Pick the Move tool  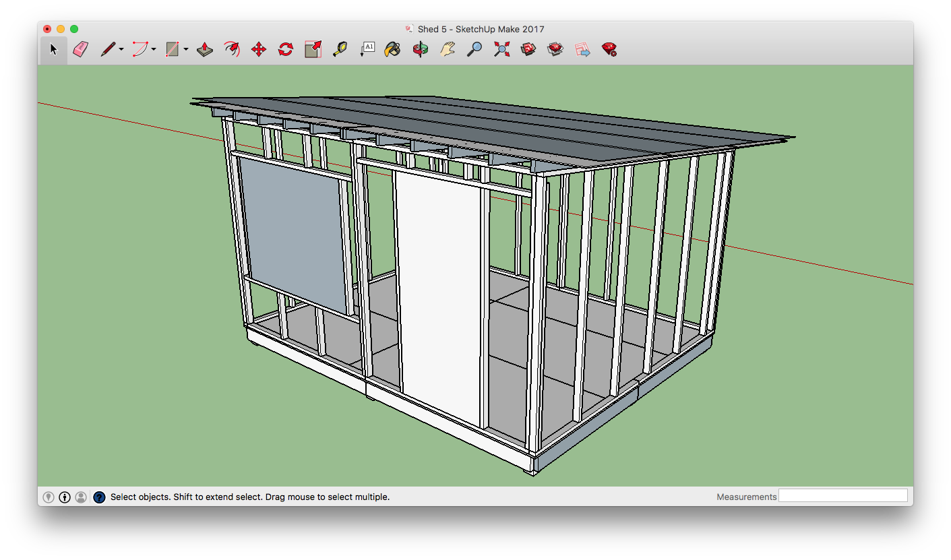point(257,49)
